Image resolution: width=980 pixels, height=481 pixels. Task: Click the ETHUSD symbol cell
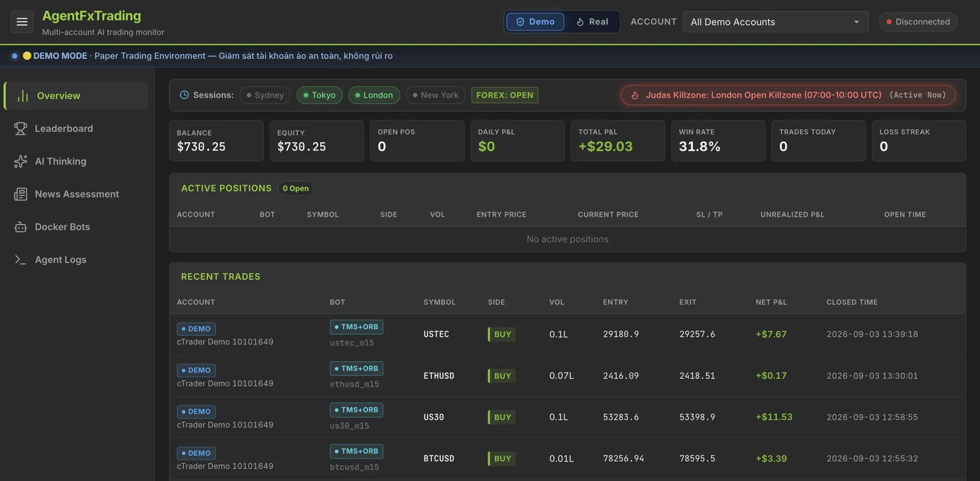coord(439,376)
